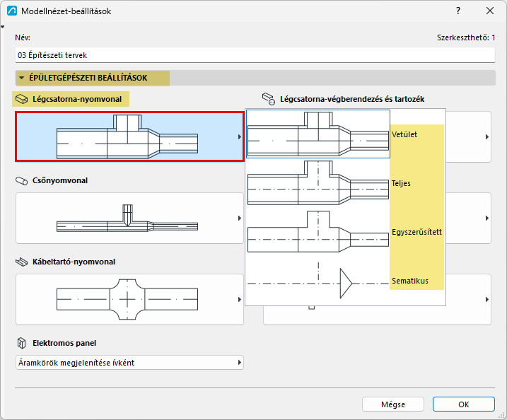This screenshot has width=507, height=420.
Task: Click the Légcsatorna-nyomvonal label
Action: [77, 99]
